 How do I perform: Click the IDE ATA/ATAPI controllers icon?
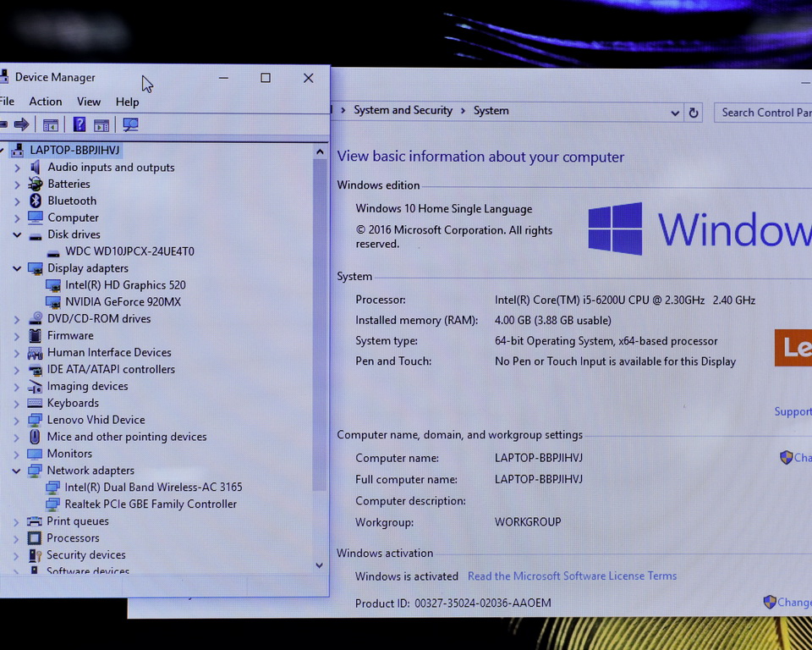coord(35,370)
